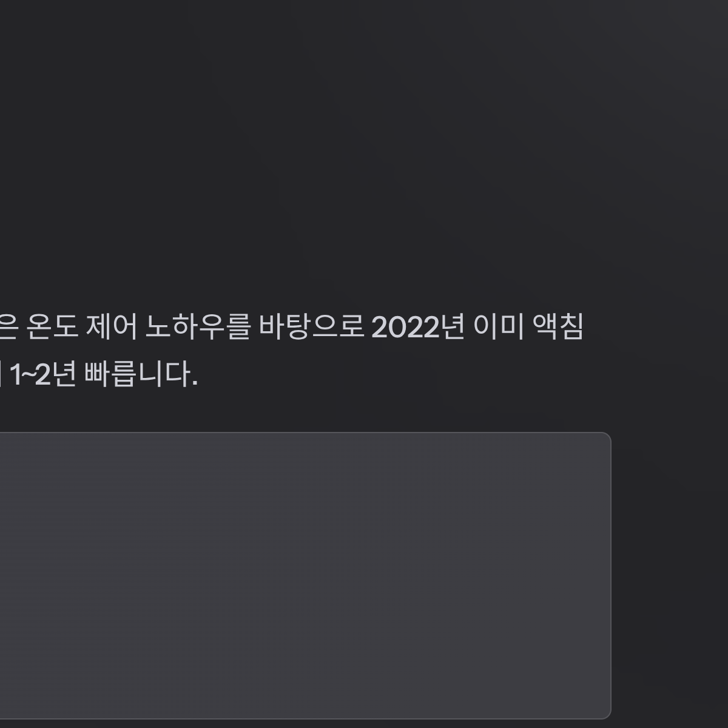Click the gray card's bottom-right rounded corner
The height and width of the screenshot is (728, 728).
(x=606, y=713)
